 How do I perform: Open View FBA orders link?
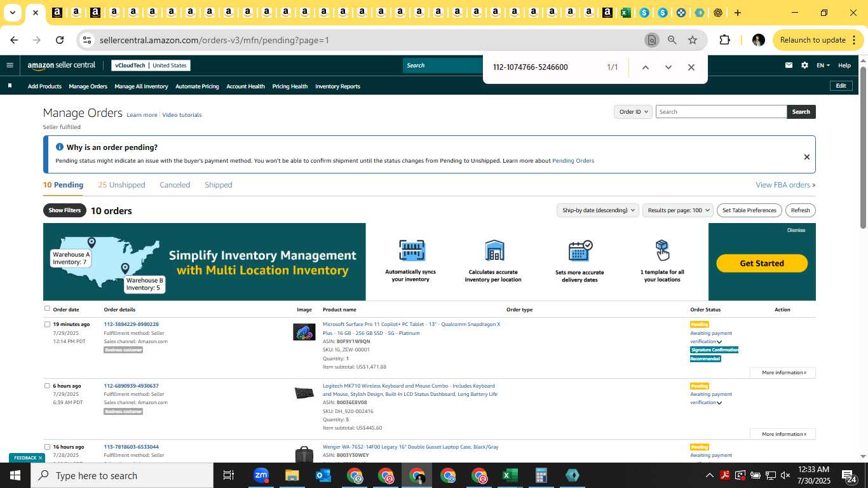tap(785, 185)
